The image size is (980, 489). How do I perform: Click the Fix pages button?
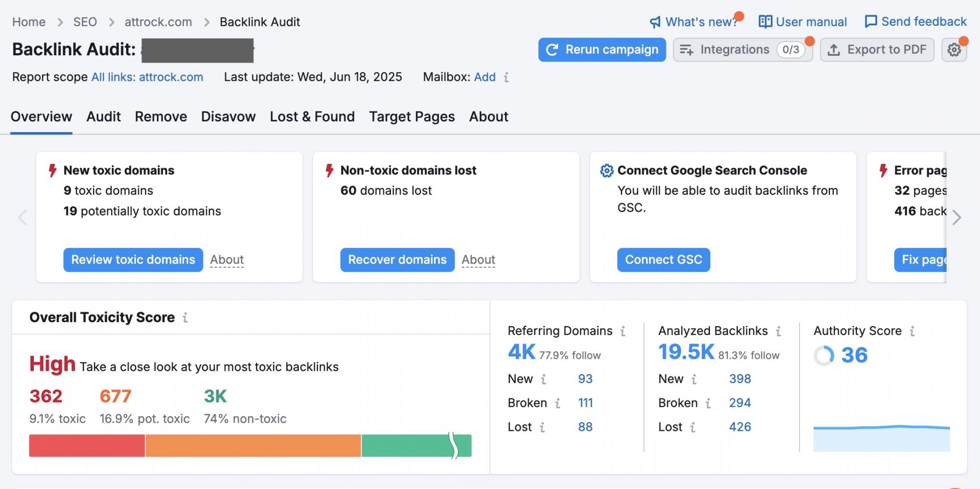click(920, 260)
